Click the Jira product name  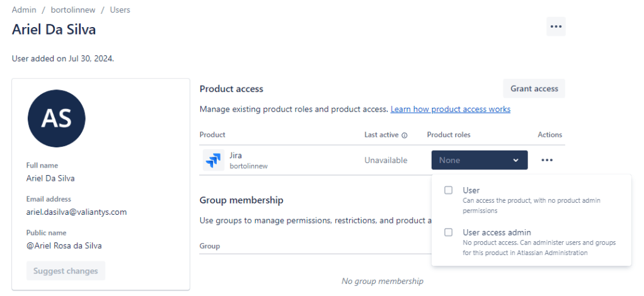236,156
